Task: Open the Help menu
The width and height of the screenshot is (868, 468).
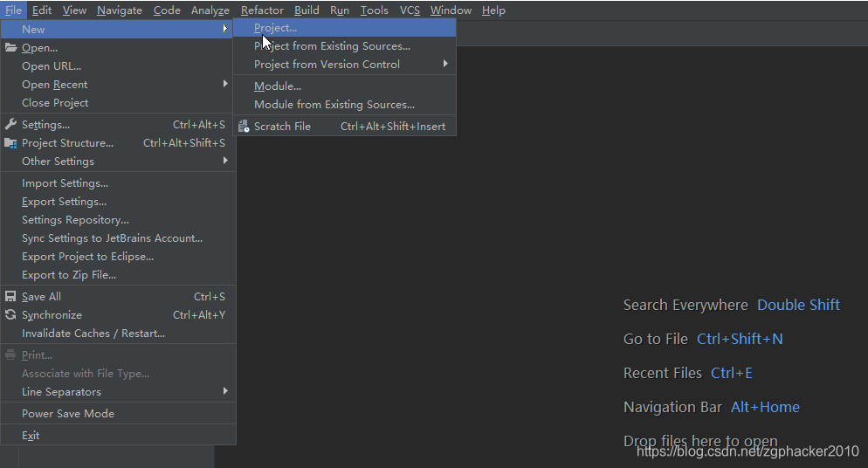Action: [x=493, y=10]
